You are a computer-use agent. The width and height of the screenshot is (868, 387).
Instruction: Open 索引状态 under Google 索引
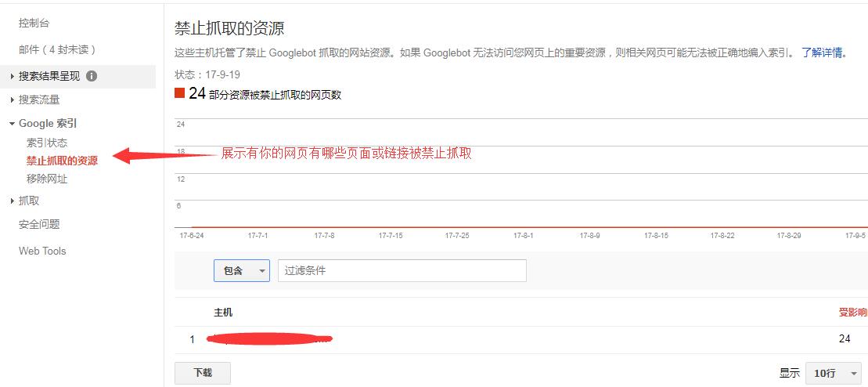47,143
